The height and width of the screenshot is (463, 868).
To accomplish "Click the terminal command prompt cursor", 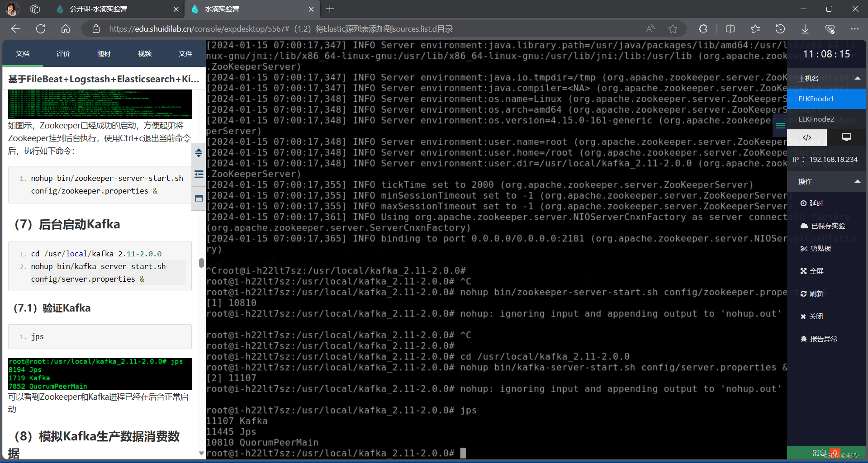I will pos(463,453).
